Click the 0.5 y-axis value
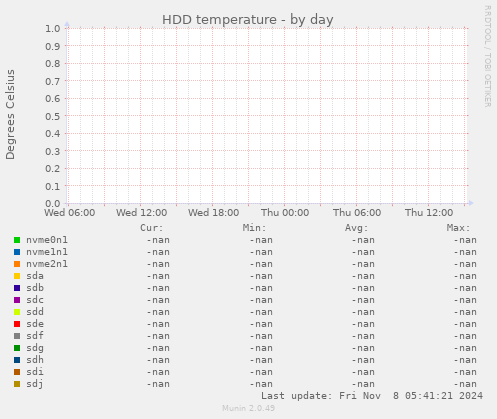Viewport: 497px width, 419px height. [53, 116]
